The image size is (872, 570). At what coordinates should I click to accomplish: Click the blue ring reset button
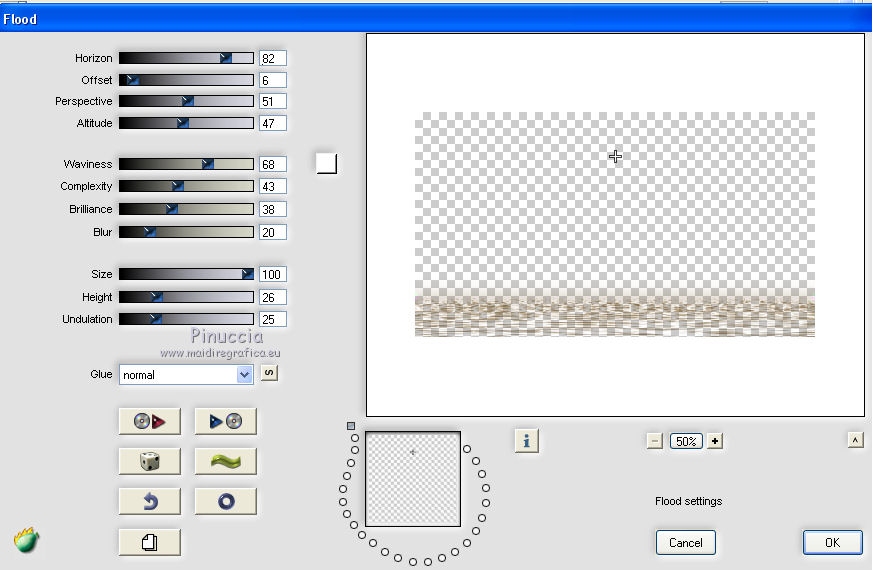tap(225, 502)
